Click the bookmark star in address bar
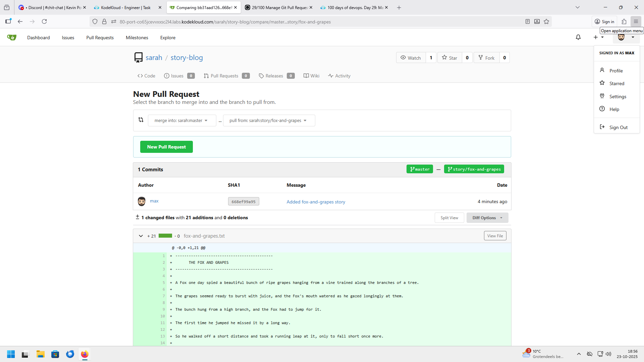 point(546,22)
